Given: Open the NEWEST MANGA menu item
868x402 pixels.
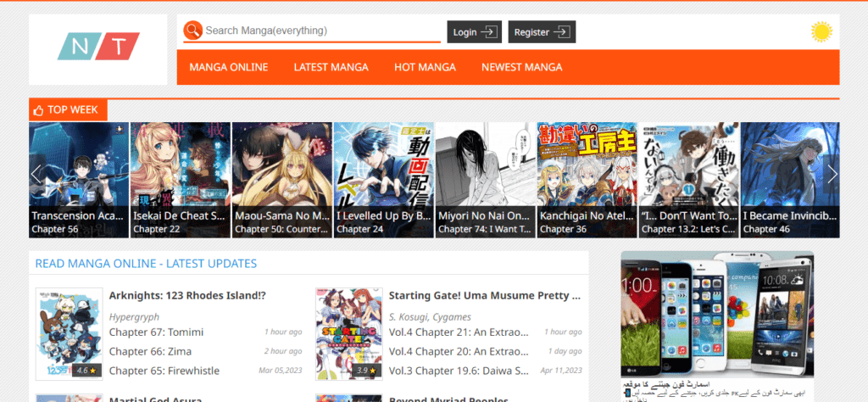Looking at the screenshot, I should (522, 68).
